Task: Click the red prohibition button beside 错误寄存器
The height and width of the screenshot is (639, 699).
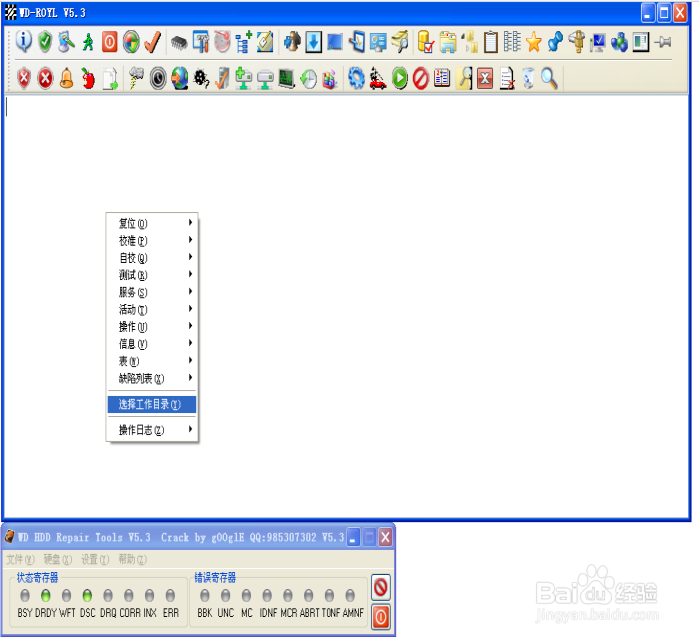Action: point(380,587)
